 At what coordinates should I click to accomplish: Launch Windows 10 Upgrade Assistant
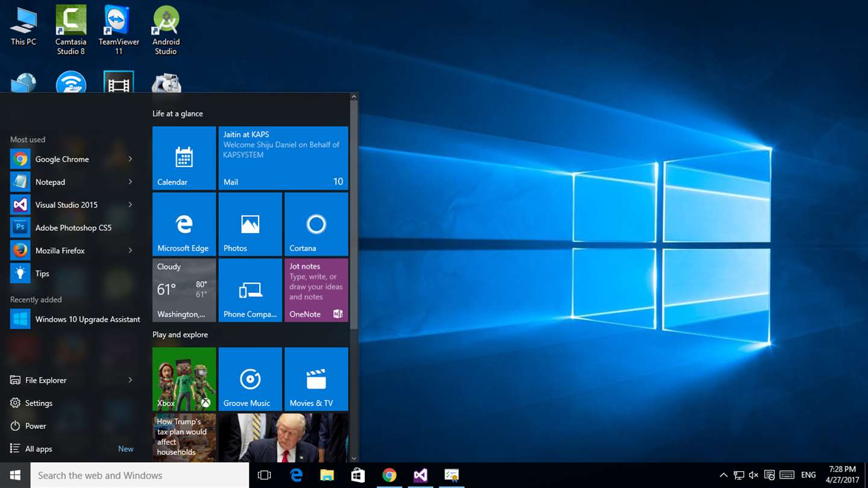pos(75,319)
